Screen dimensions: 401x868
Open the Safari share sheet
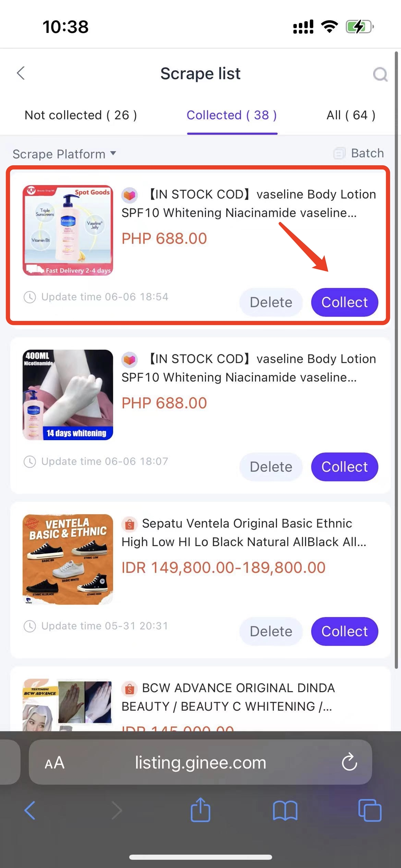200,810
